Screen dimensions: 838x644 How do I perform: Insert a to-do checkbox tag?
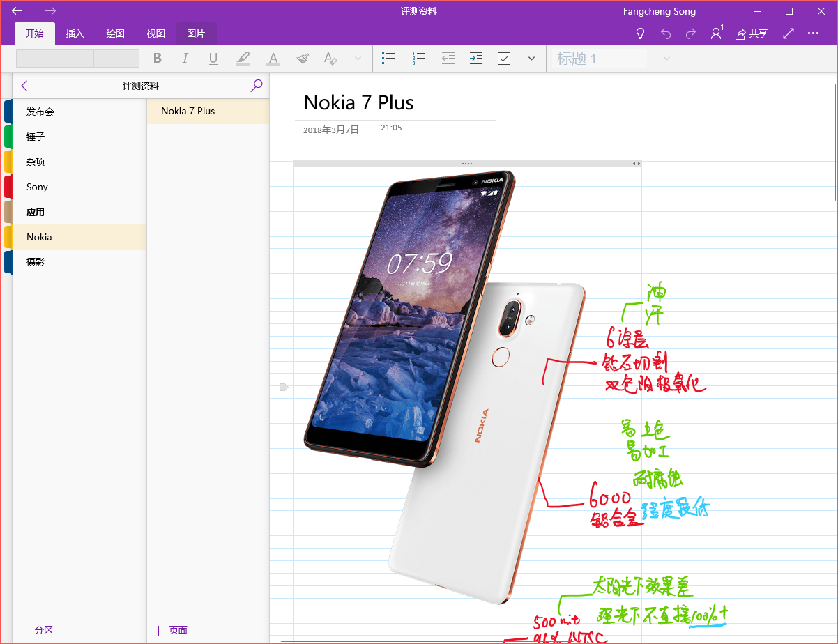(x=504, y=59)
